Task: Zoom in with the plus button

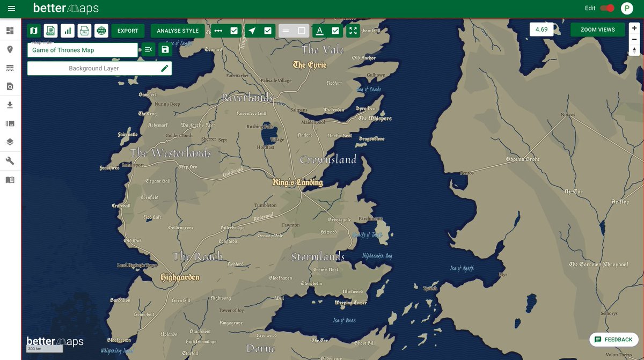Action: 635,28
